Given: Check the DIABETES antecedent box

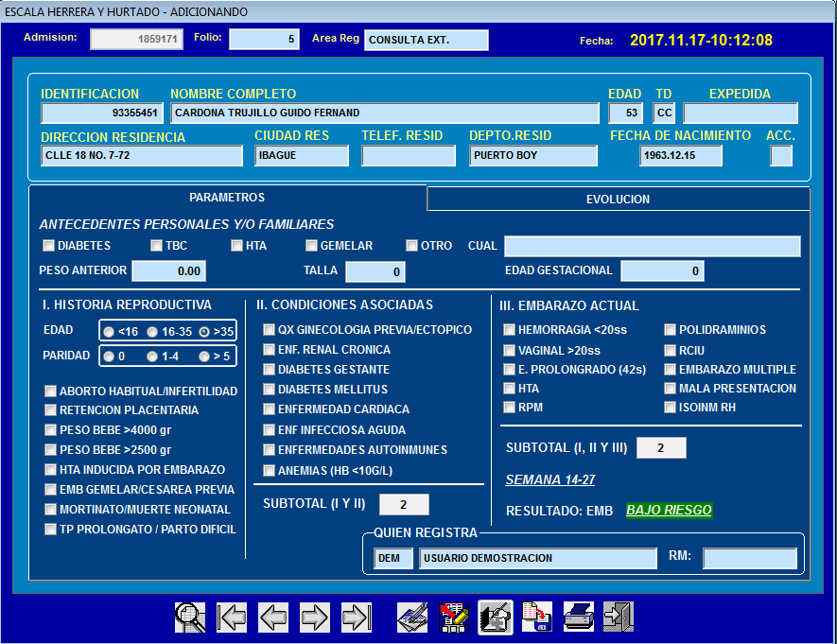Looking at the screenshot, I should tap(48, 246).
